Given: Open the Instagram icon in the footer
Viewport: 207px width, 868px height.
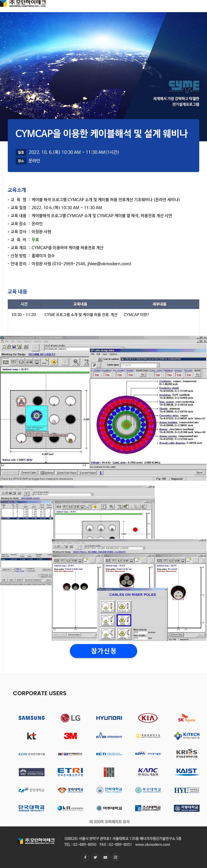Looking at the screenshot, I should (115, 857).
